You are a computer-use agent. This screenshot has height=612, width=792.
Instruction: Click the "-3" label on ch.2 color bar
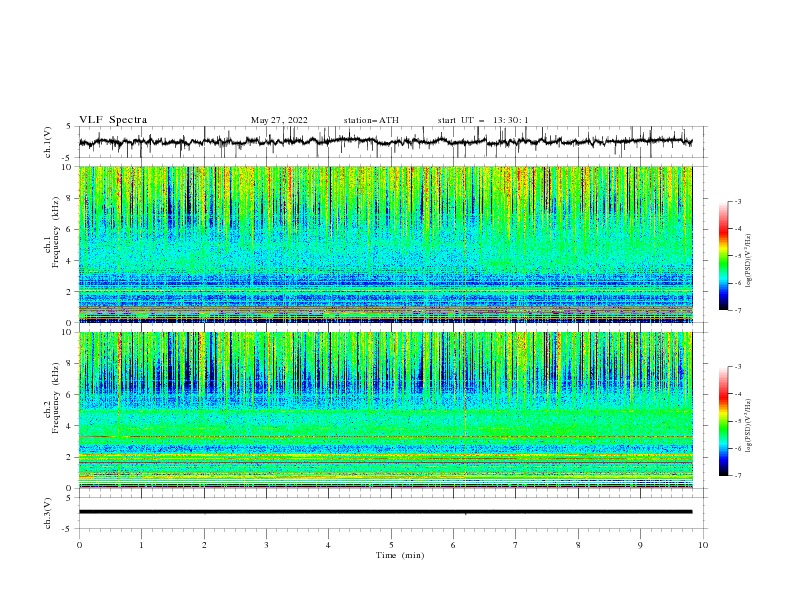click(738, 367)
